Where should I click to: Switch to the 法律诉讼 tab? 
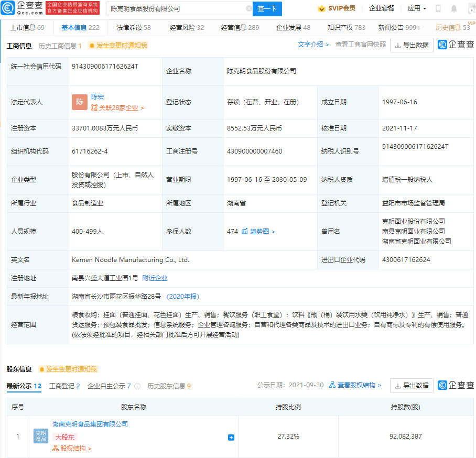point(134,28)
